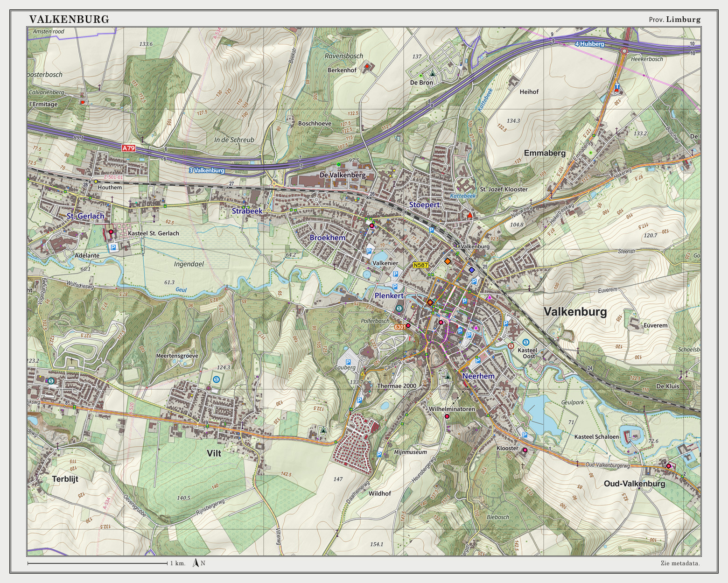Click the Cauberg parking icon
Image resolution: width=728 pixels, height=583 pixels.
point(348,362)
